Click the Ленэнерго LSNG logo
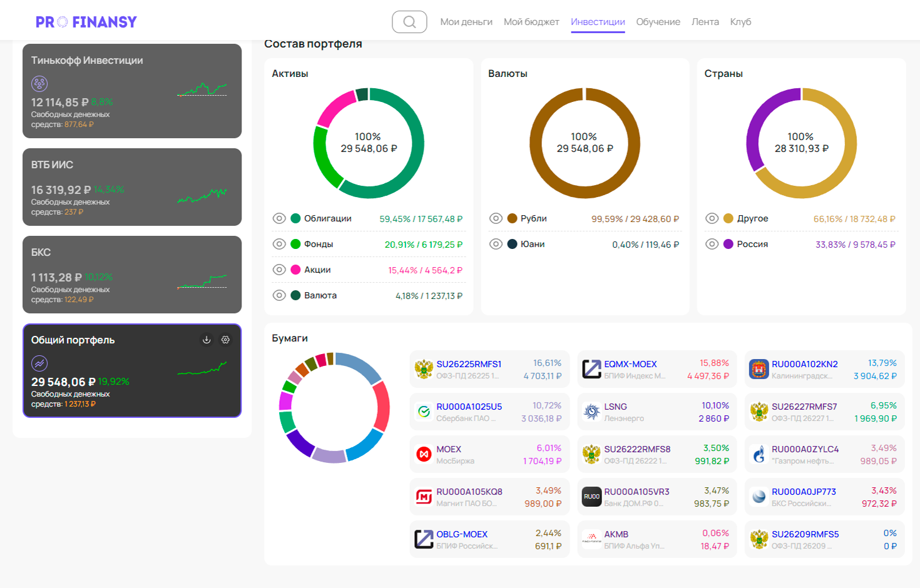This screenshot has height=588, width=920. click(x=591, y=412)
